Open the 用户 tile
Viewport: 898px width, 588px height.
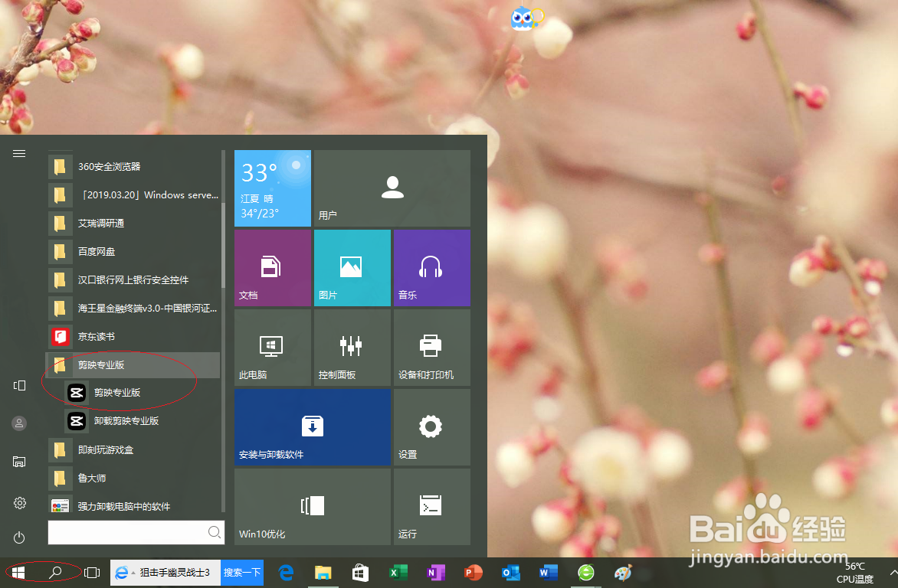(x=392, y=188)
